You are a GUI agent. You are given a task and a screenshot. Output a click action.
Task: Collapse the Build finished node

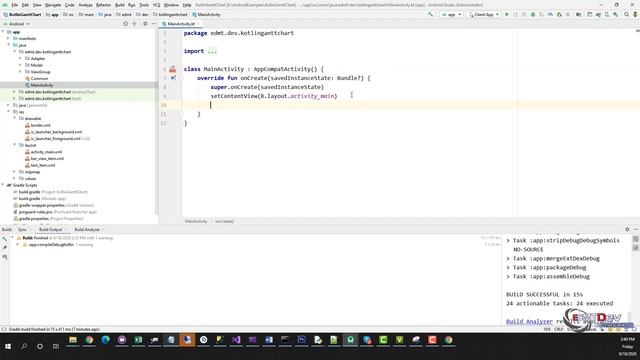(12, 238)
